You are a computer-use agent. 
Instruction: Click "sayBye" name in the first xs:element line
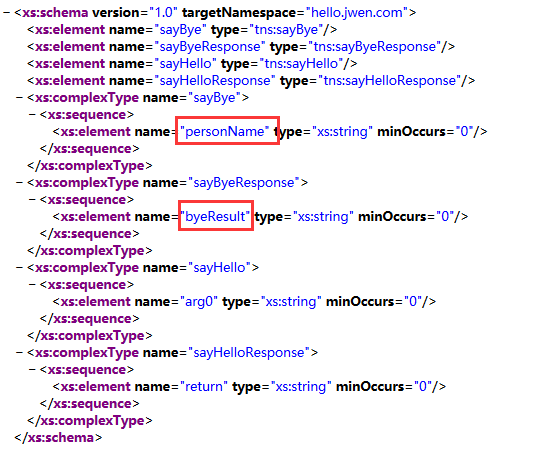coord(180,30)
